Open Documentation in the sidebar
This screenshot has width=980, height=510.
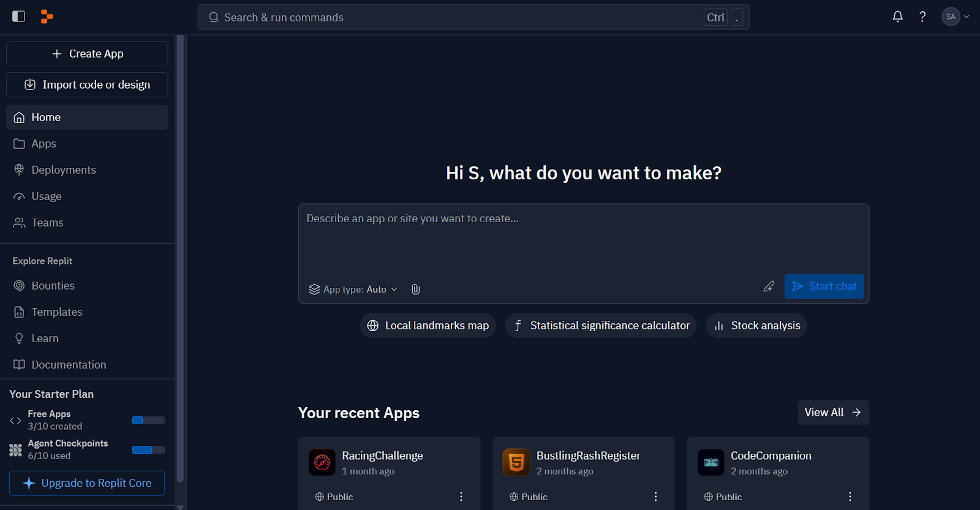tap(87, 364)
